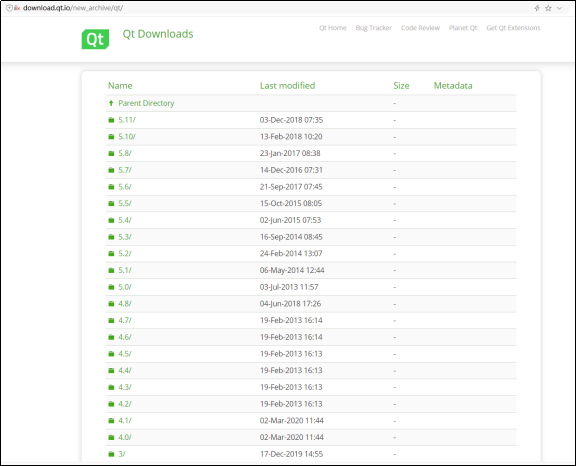Open the 5.10/ directory link
The image size is (577, 466).
[127, 137]
